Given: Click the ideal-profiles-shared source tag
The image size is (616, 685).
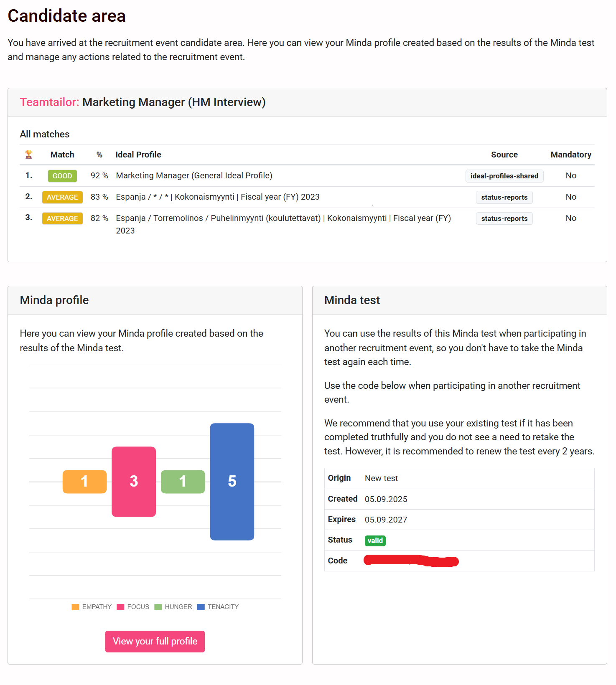Looking at the screenshot, I should coord(504,176).
